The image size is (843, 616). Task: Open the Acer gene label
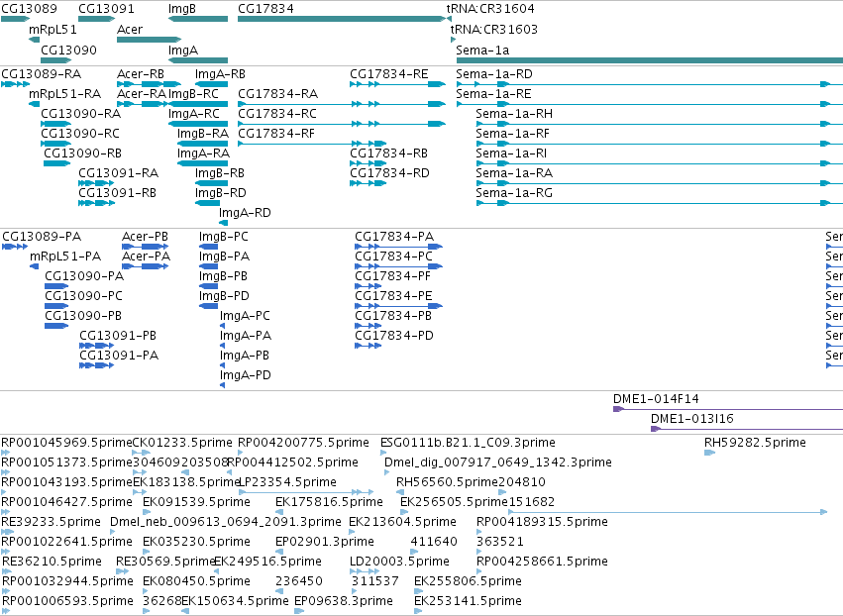pos(130,29)
